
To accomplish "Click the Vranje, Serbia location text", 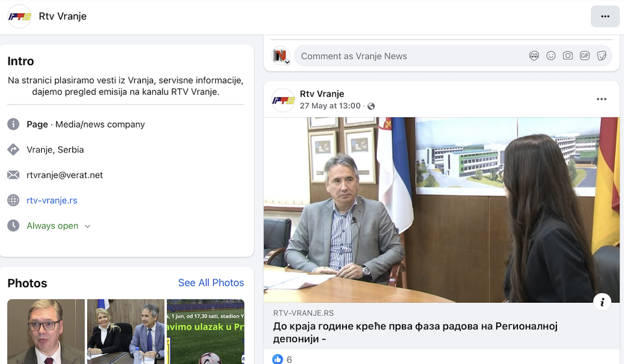I will 55,149.
